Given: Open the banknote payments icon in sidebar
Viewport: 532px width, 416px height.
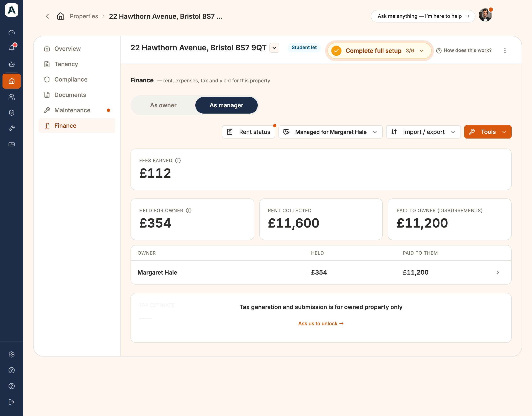Looking at the screenshot, I should 11,144.
